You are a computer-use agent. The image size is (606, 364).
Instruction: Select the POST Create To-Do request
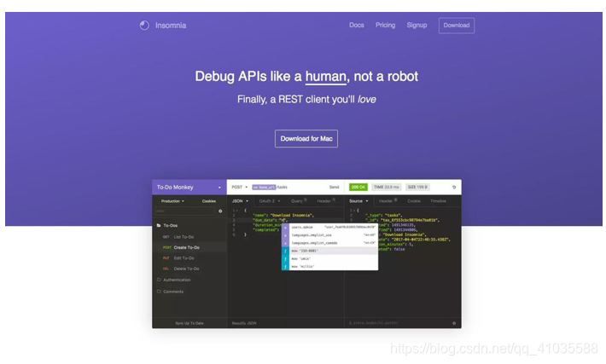click(x=189, y=247)
